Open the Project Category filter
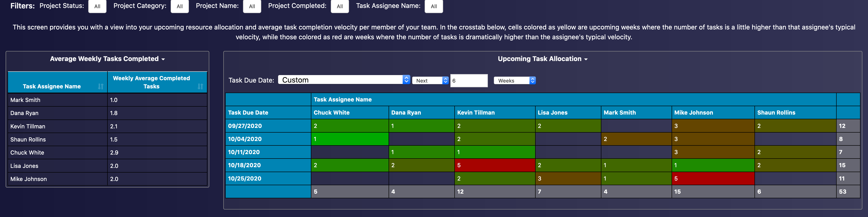Screen dimensions: 868x217 pos(180,6)
